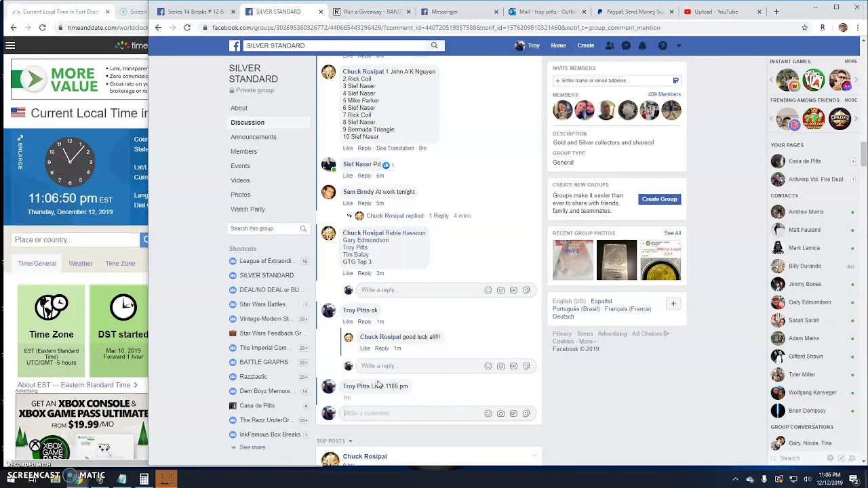
Task: Open Calculator from the Windows taskbar
Action: (x=144, y=479)
